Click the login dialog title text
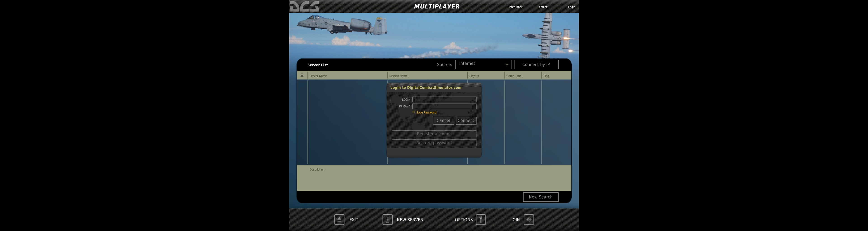868x231 pixels. (x=426, y=88)
